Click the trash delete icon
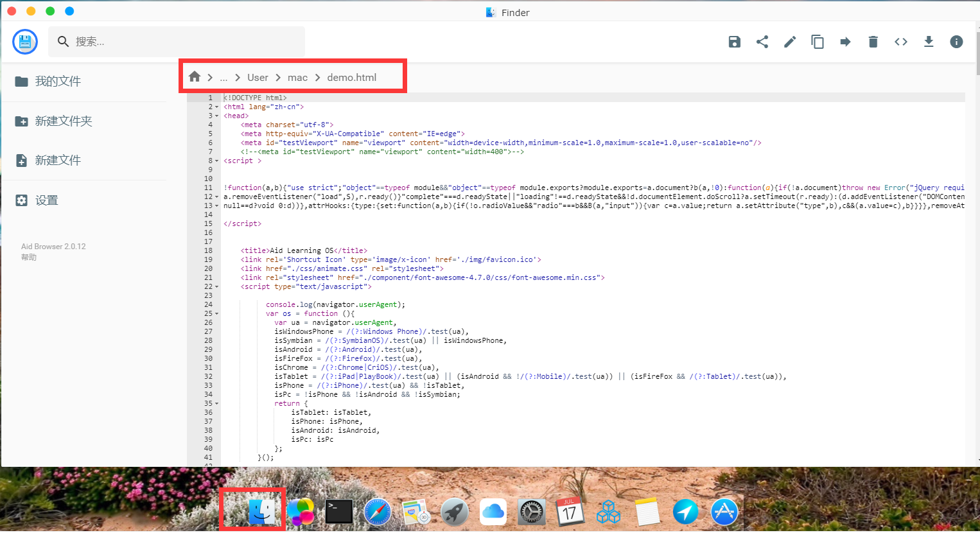The height and width of the screenshot is (533, 980). [873, 42]
